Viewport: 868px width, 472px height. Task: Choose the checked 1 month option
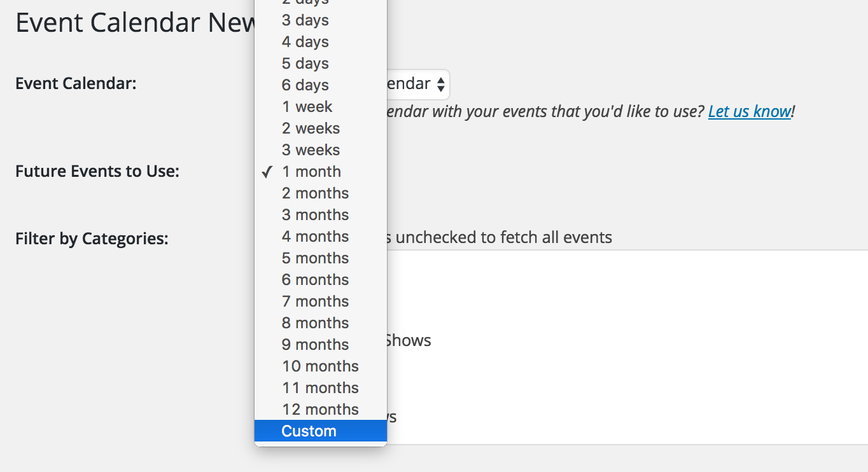pos(320,172)
